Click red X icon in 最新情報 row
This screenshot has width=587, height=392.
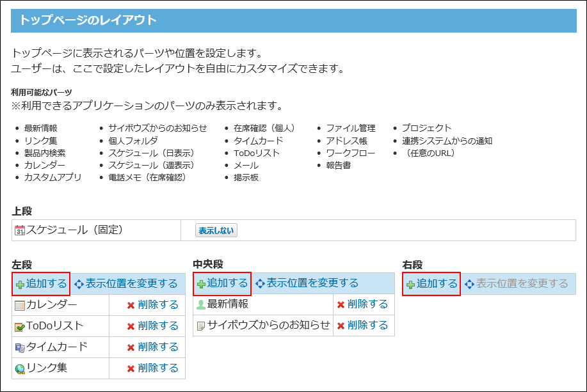341,305
